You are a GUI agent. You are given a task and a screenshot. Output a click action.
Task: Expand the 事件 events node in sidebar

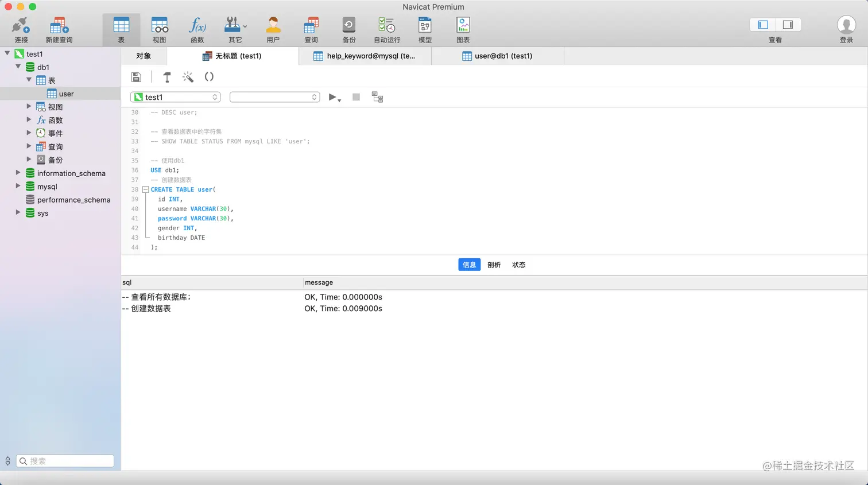29,133
